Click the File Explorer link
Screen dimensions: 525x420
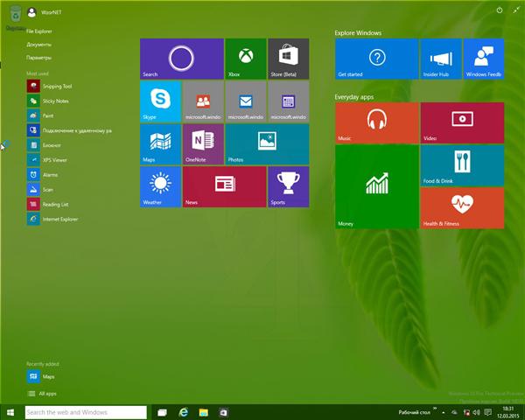click(x=40, y=31)
